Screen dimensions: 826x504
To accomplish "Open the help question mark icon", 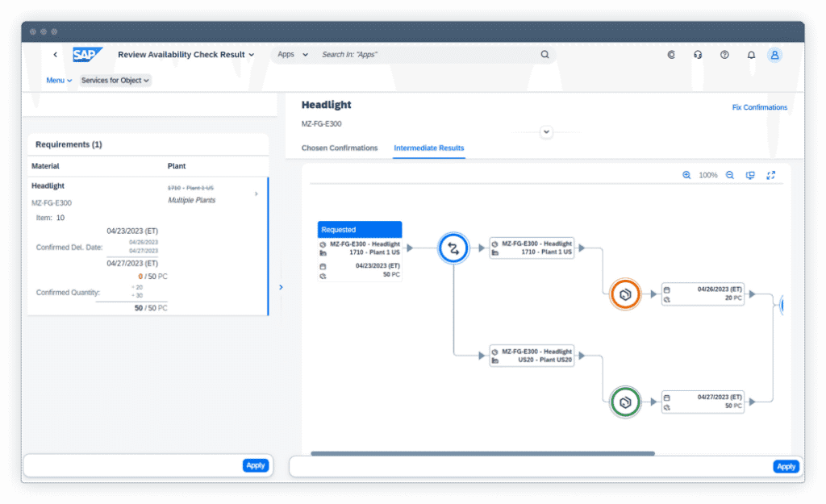I will pyautogui.click(x=724, y=55).
